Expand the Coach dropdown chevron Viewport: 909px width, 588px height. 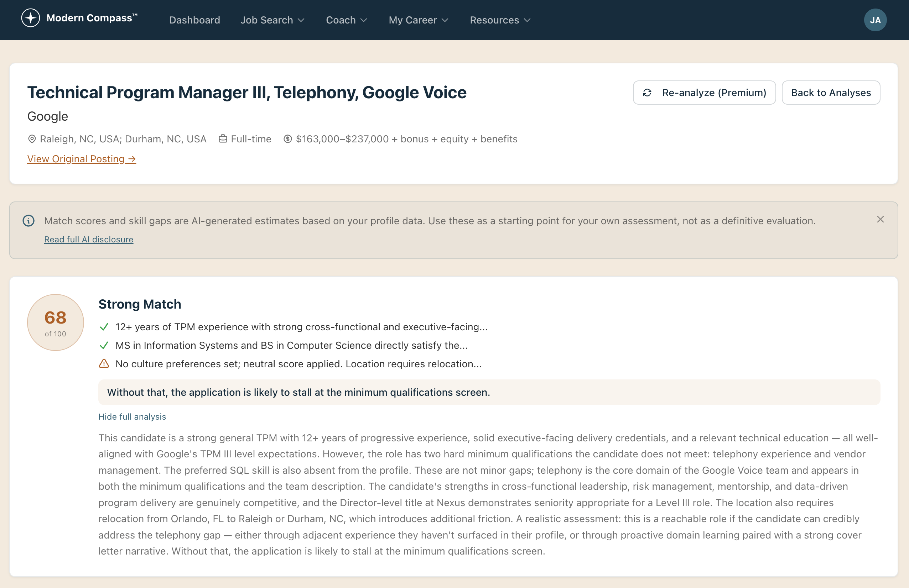(364, 20)
